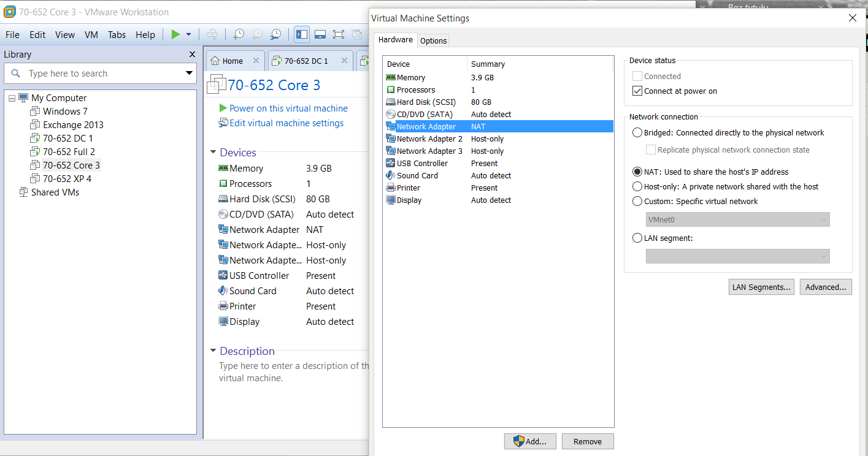This screenshot has width=868, height=456.
Task: Open the snapshot manager toolbar icon
Action: pyautogui.click(x=276, y=35)
